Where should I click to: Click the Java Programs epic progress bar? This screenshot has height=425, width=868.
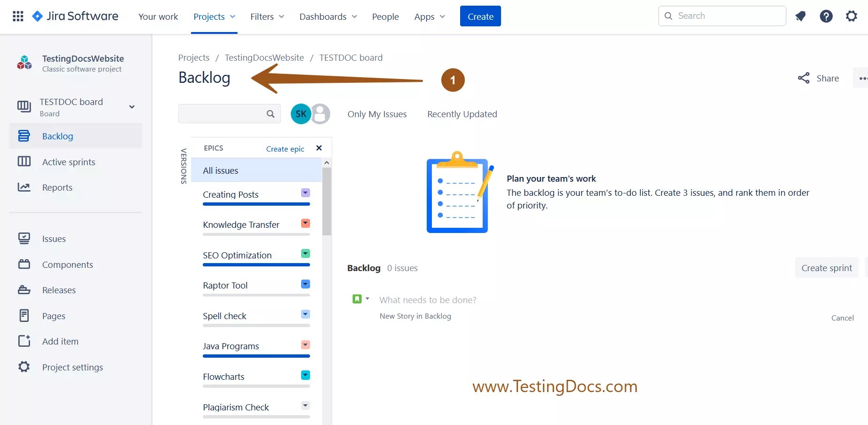[x=256, y=356]
